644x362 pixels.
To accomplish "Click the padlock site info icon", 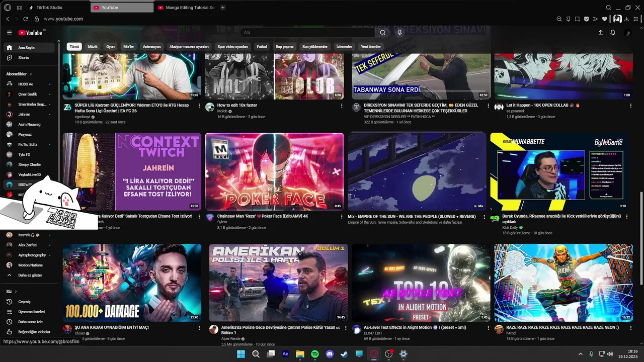I will click(x=36, y=19).
